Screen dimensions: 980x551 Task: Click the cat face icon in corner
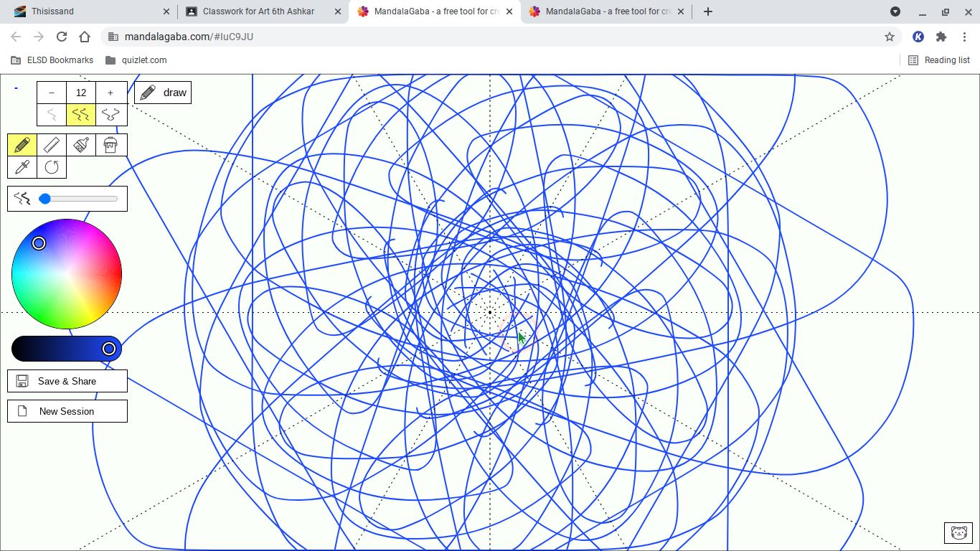tap(958, 532)
